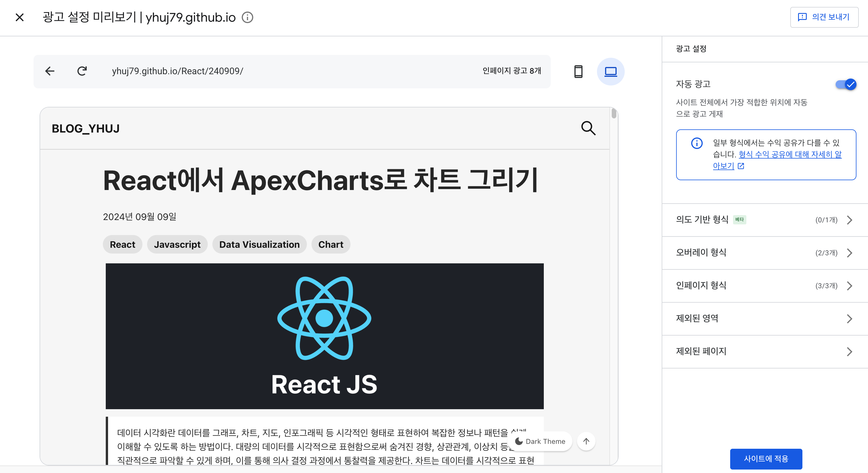The image size is (868, 473).
Task: Click info icon next to page title
Action: coord(247,18)
